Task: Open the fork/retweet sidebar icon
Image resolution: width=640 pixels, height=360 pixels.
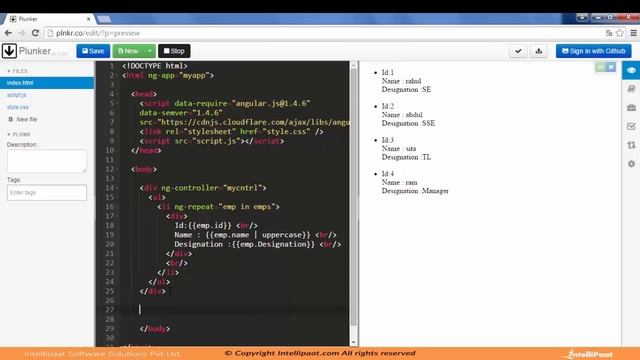Action: [631, 145]
